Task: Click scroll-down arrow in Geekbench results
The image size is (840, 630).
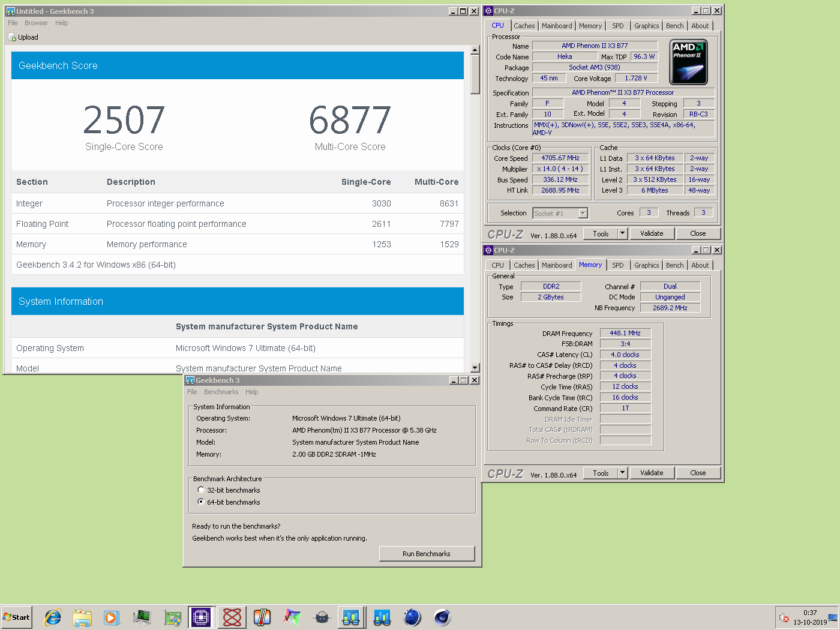Action: point(475,368)
